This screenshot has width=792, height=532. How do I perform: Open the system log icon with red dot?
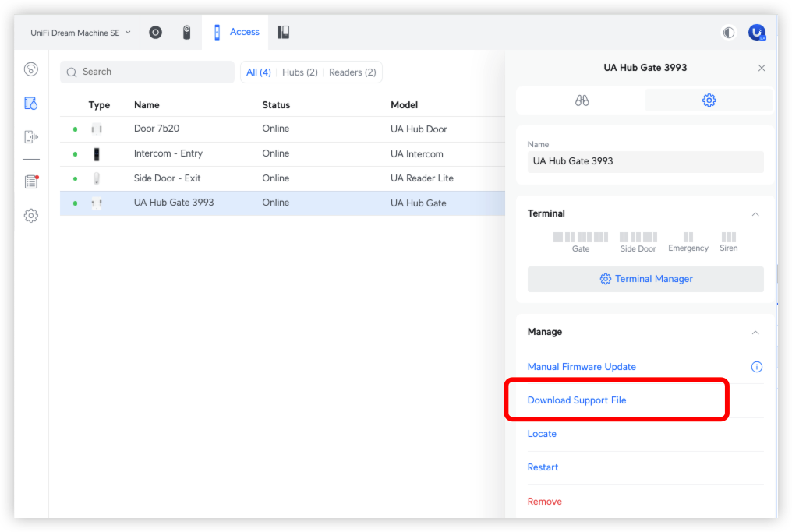coord(31,181)
